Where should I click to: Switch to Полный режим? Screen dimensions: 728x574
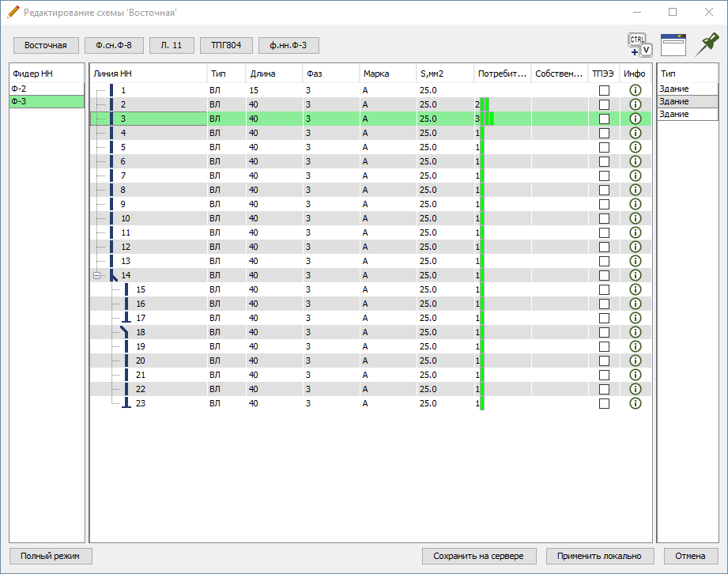(x=50, y=556)
